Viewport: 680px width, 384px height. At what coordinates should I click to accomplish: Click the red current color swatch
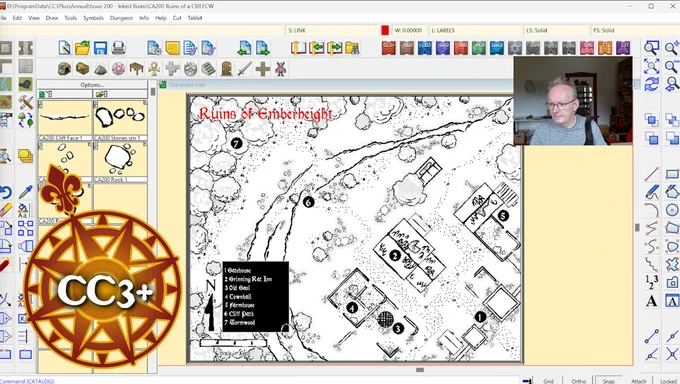tap(385, 30)
